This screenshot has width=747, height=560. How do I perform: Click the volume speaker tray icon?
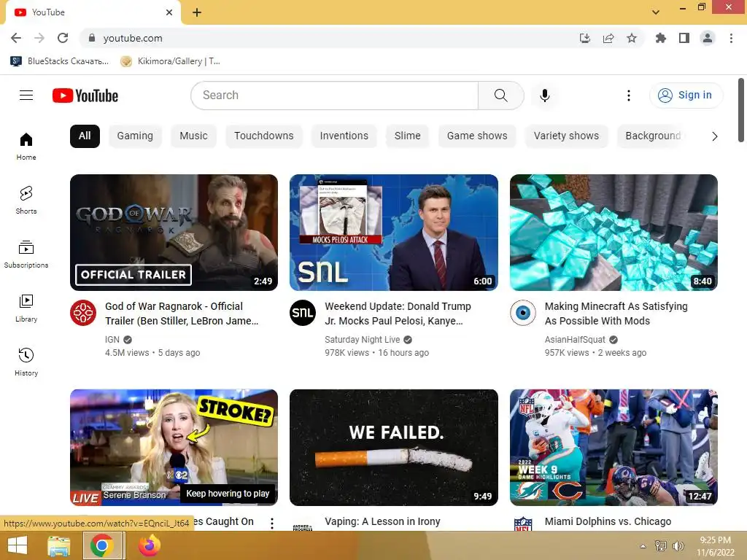coord(678,545)
